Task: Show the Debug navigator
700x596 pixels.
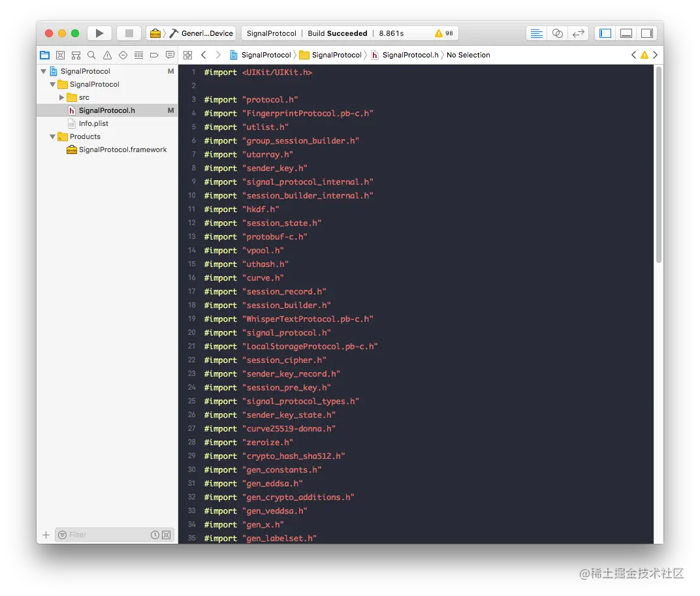Action: pos(139,55)
